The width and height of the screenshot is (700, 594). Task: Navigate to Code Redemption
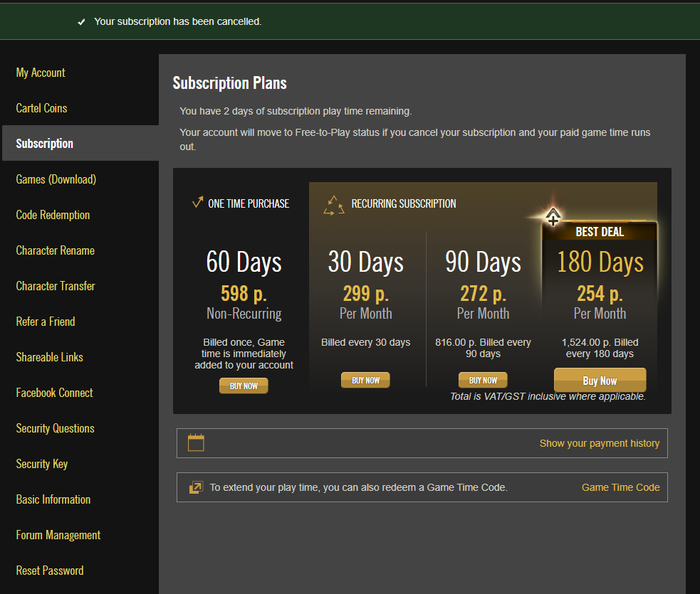click(x=53, y=215)
